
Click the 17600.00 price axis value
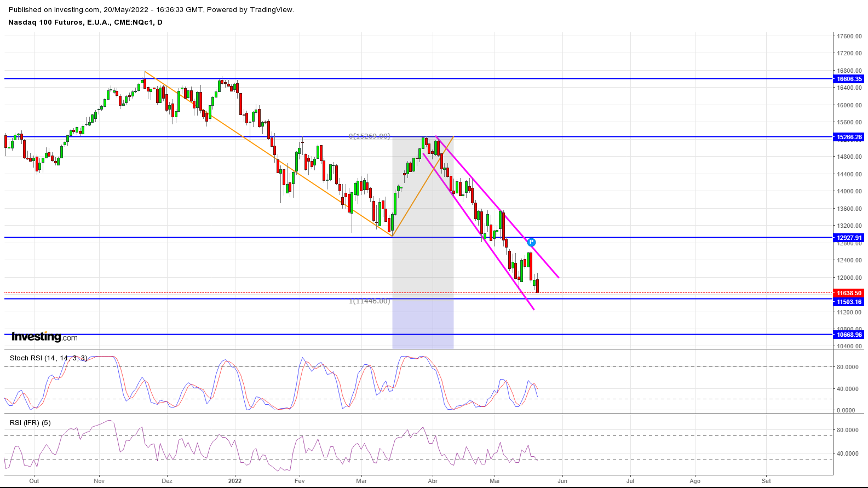coord(849,36)
